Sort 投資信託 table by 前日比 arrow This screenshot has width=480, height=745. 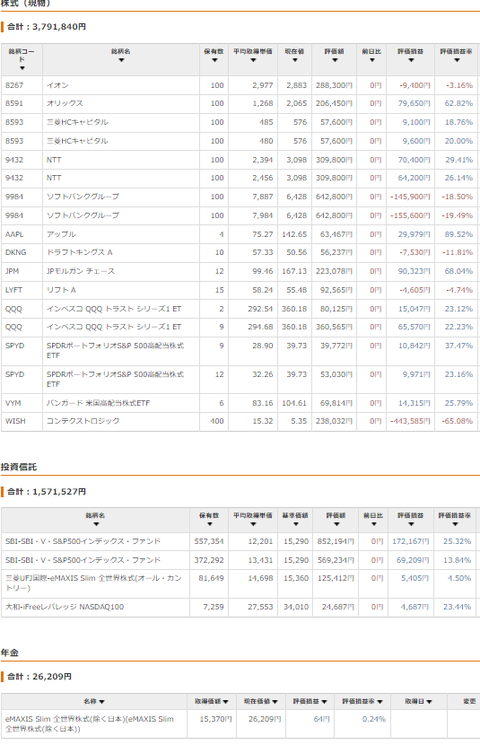click(374, 524)
